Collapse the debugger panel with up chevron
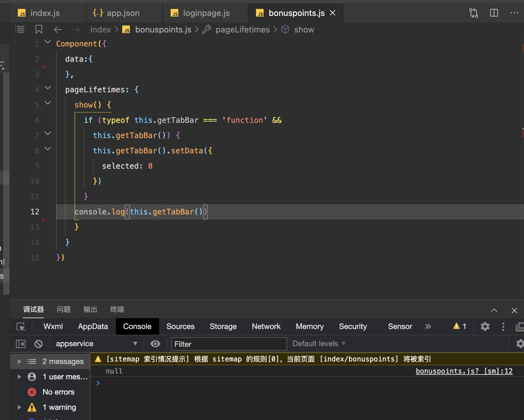This screenshot has width=524, height=420. [x=494, y=310]
